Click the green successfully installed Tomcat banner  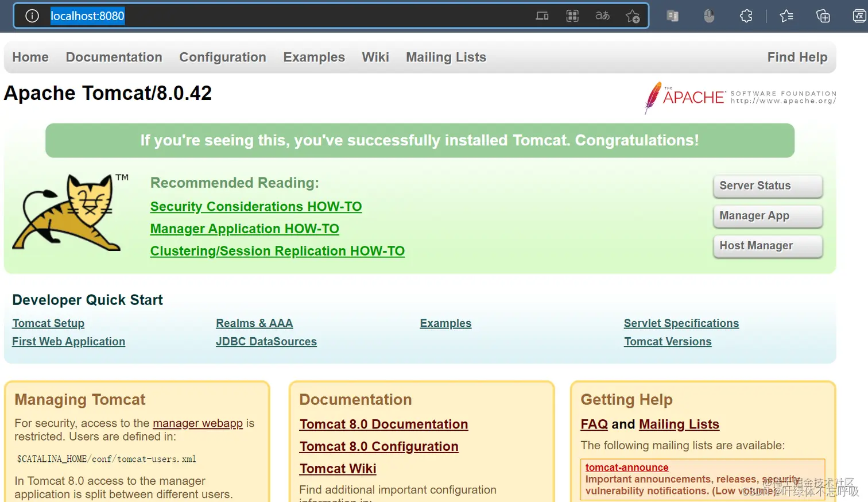[420, 141]
